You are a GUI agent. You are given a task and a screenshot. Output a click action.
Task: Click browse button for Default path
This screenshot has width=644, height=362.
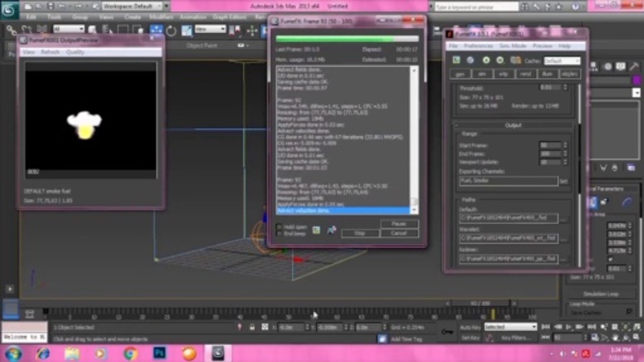point(565,219)
